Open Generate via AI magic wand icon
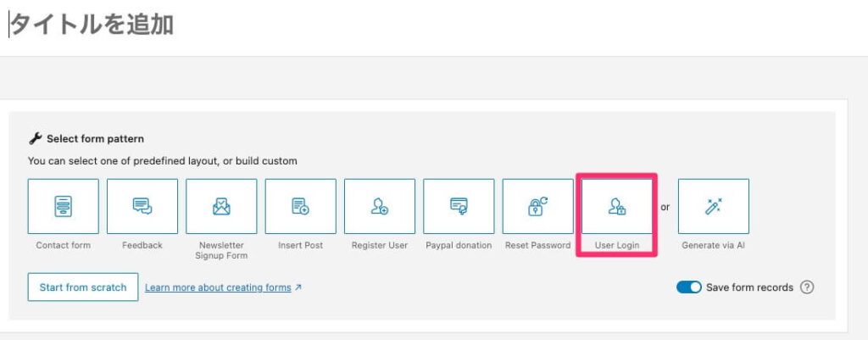Screen dimensions: 868x340 point(713,206)
